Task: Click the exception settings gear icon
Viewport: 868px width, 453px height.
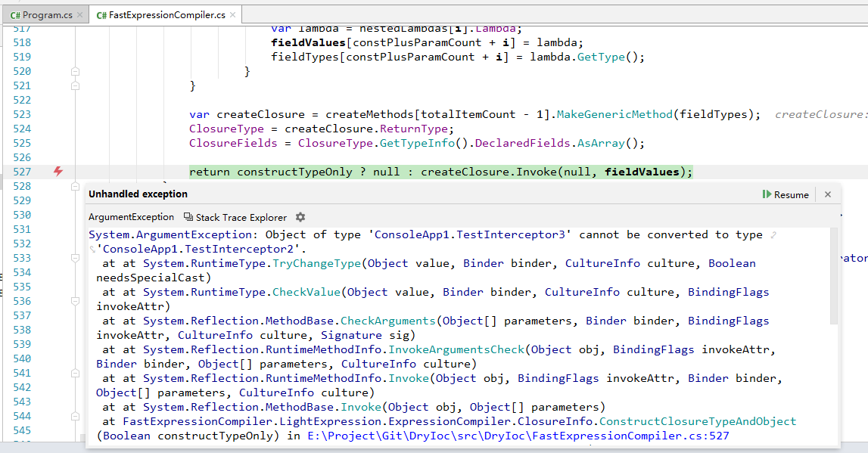Action: pos(300,217)
